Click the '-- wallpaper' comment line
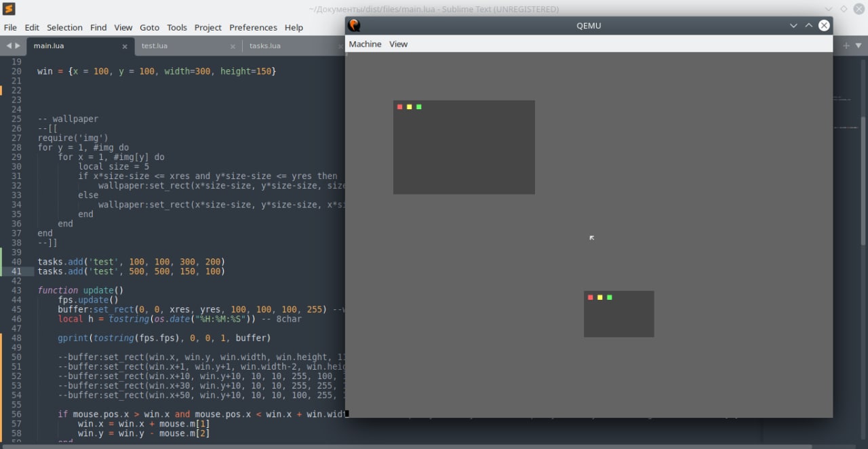The width and height of the screenshot is (868, 449). (68, 119)
